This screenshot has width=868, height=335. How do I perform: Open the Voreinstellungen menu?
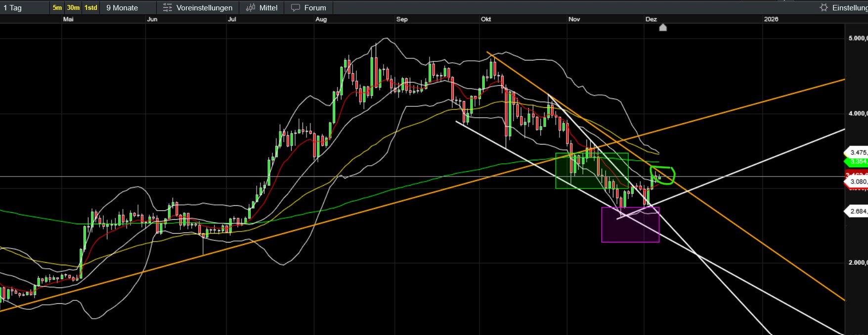point(197,7)
